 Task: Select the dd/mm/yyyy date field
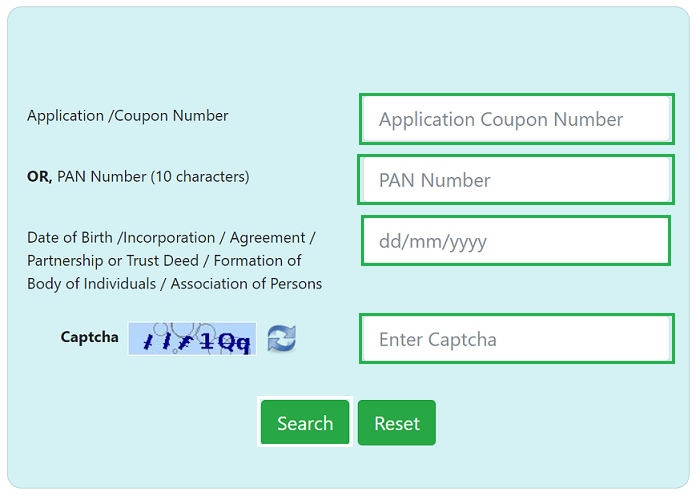(516, 241)
